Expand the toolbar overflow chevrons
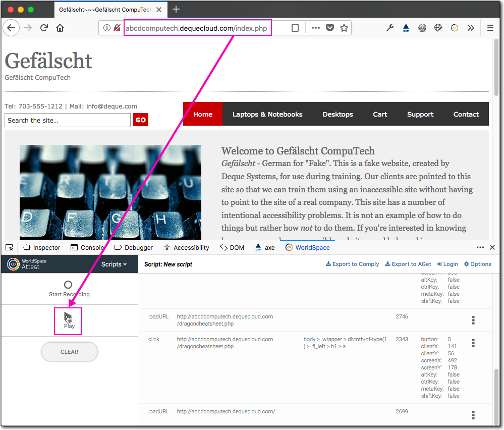The image size is (504, 430). point(471,28)
